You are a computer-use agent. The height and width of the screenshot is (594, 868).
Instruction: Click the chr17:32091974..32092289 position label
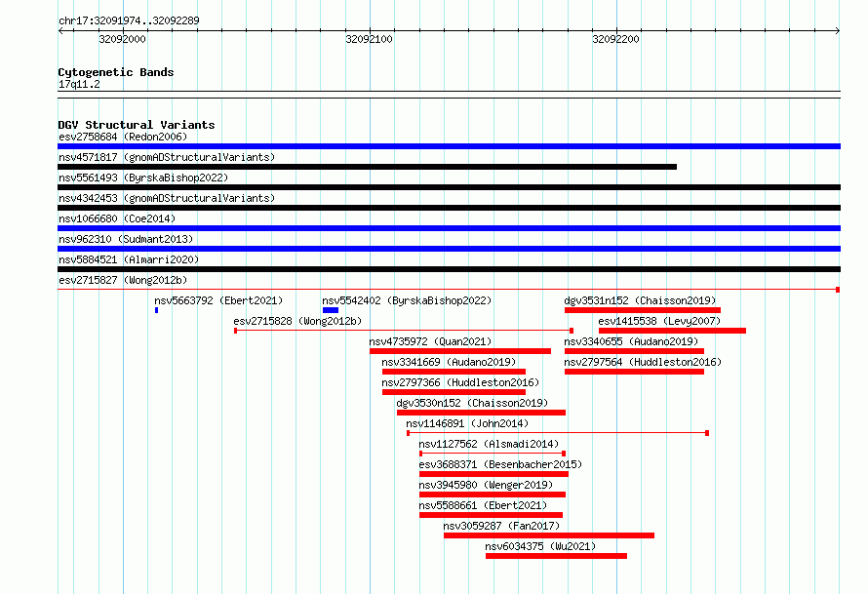click(x=129, y=20)
